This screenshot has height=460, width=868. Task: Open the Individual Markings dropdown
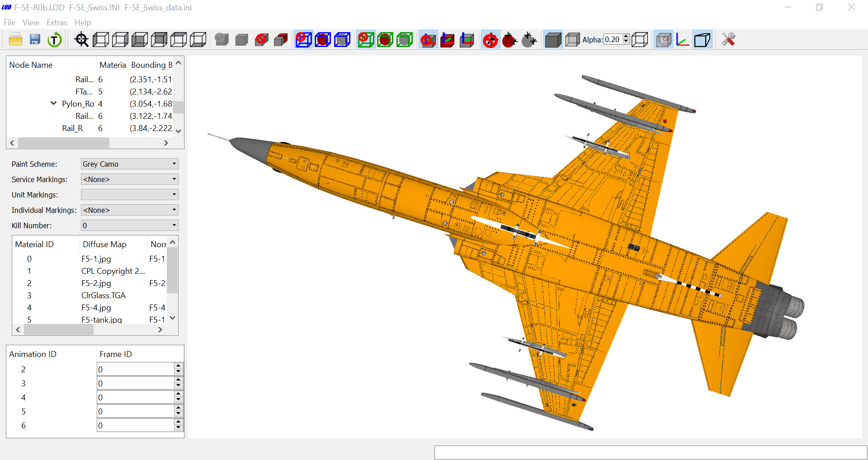point(130,210)
